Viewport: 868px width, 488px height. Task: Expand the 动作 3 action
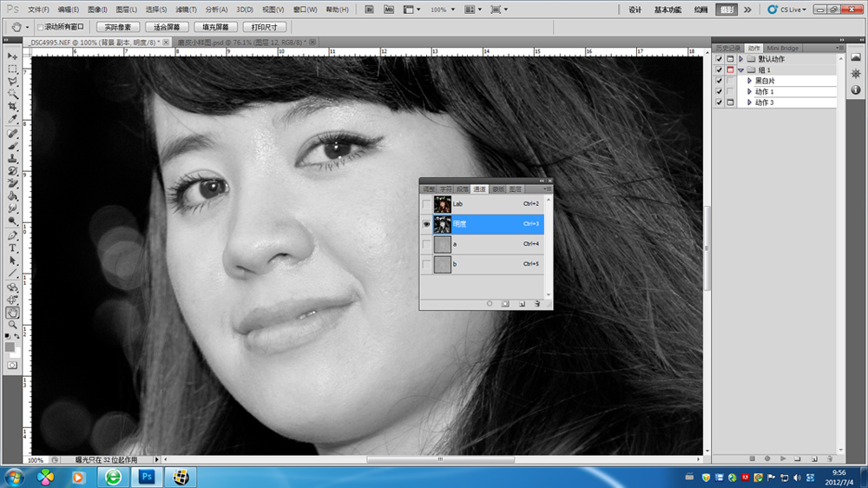749,102
